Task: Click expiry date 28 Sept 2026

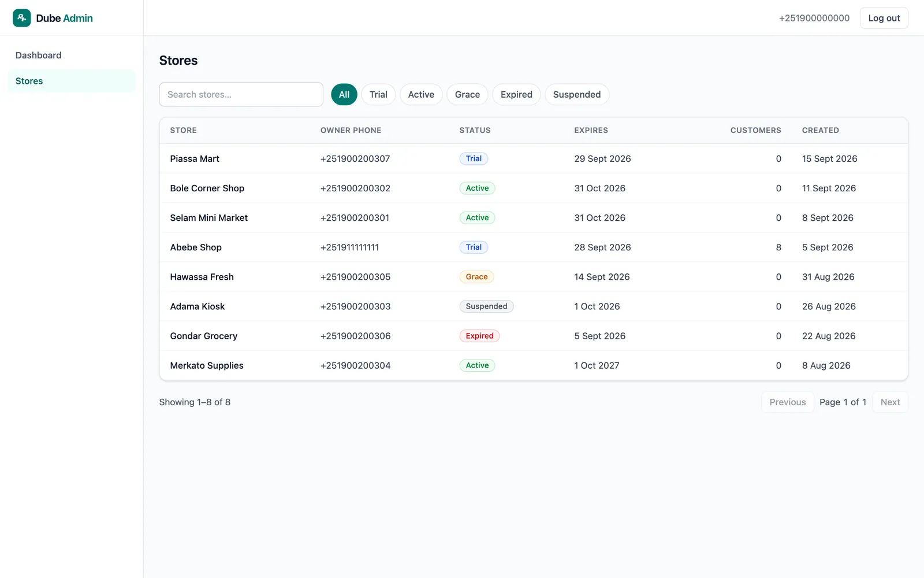Action: (x=602, y=247)
